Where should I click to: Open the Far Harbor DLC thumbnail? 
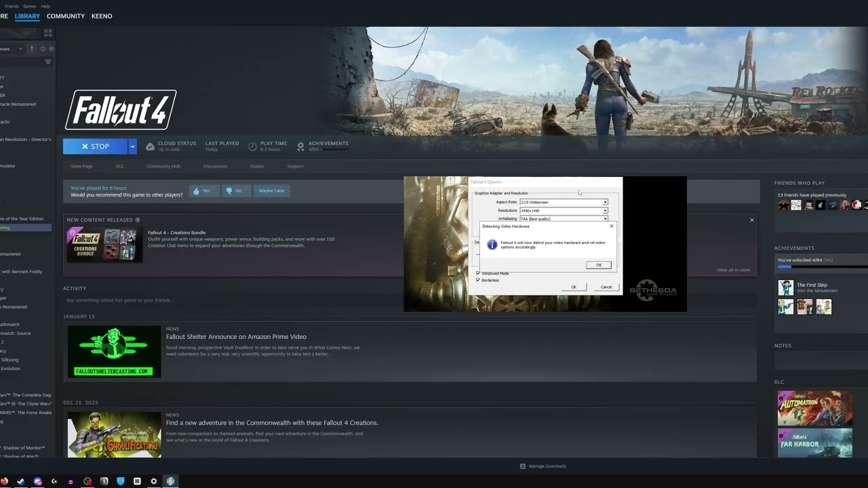[x=815, y=443]
